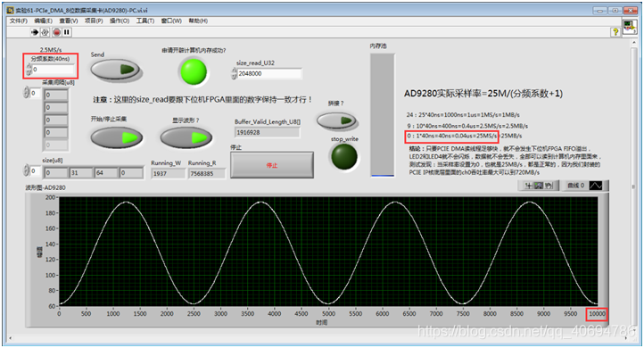Open the yellow context help icon

click(x=615, y=32)
